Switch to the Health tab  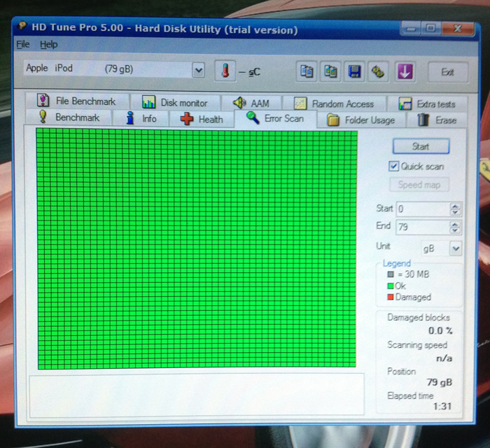point(202,119)
